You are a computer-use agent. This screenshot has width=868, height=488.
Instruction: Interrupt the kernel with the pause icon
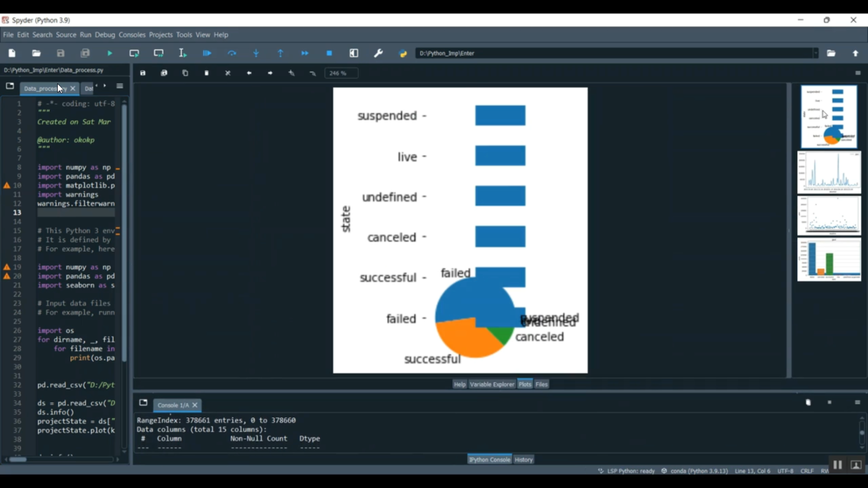pyautogui.click(x=837, y=464)
